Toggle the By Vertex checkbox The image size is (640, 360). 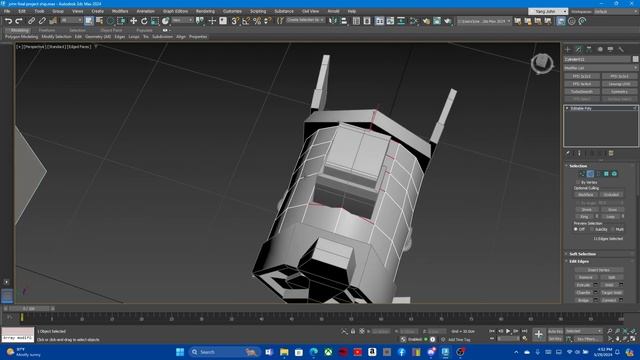point(578,182)
